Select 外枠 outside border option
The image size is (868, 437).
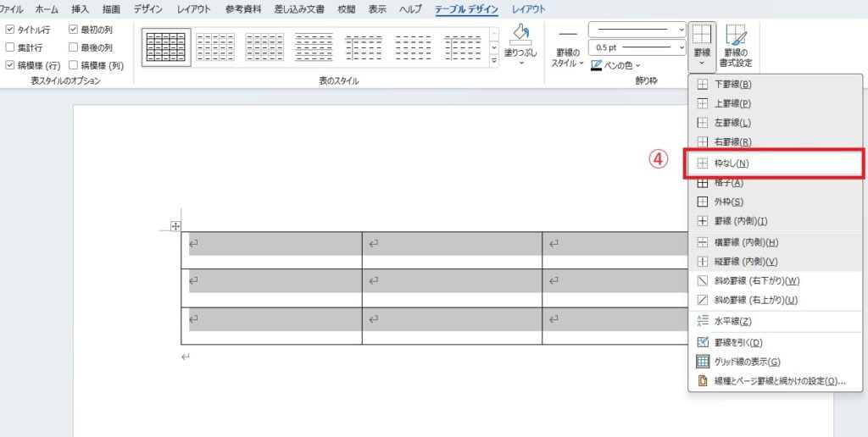pos(775,202)
